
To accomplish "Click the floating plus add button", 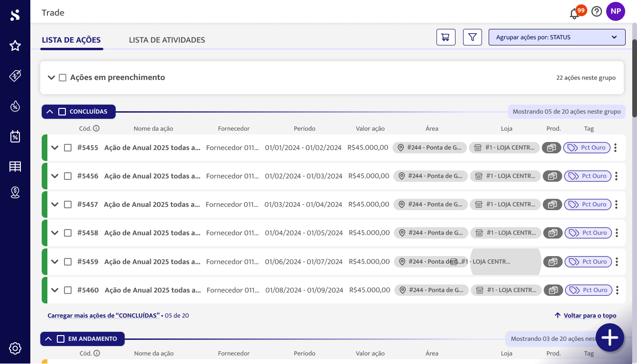I will [x=610, y=337].
